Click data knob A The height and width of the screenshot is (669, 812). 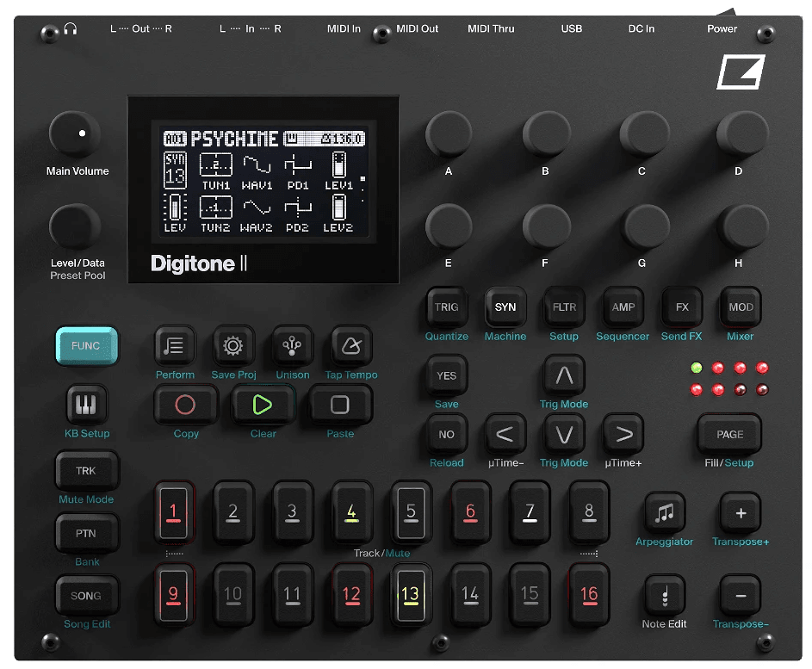(449, 134)
